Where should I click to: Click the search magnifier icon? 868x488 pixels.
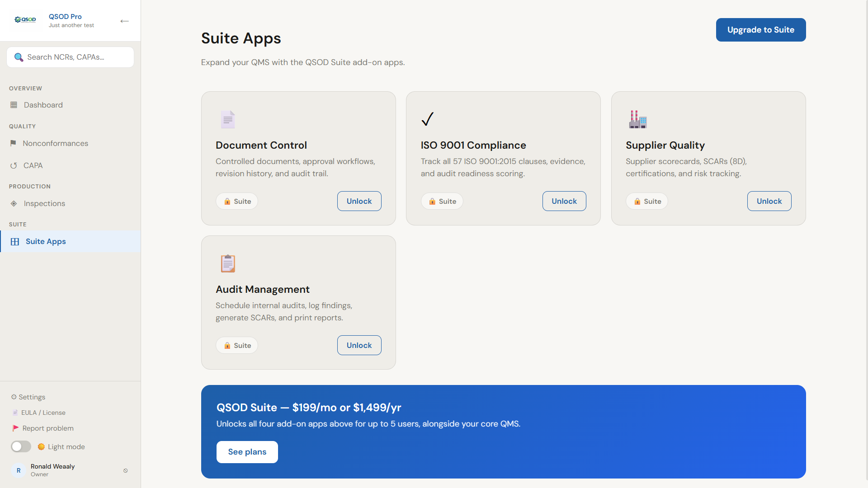[x=19, y=57]
